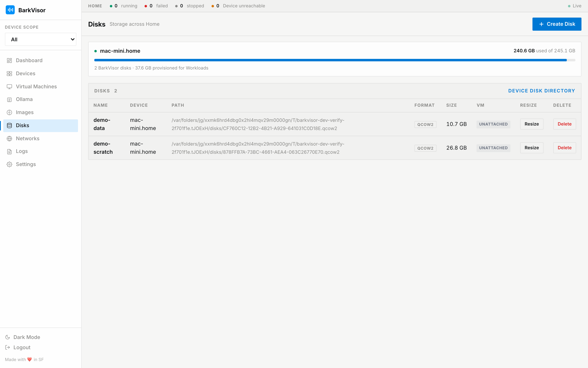Click the Disks database icon
Viewport: 588px width, 368px height.
pyautogui.click(x=9, y=126)
